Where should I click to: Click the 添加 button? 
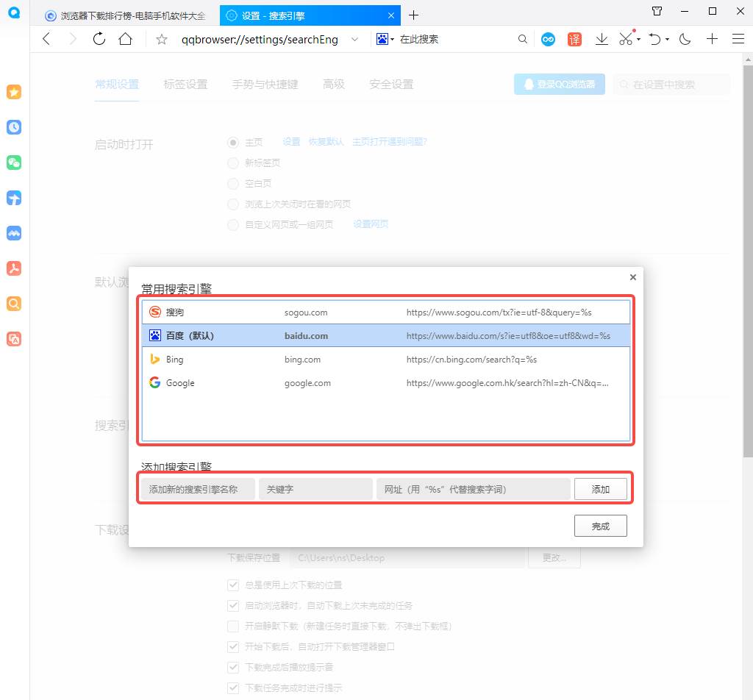click(x=600, y=489)
